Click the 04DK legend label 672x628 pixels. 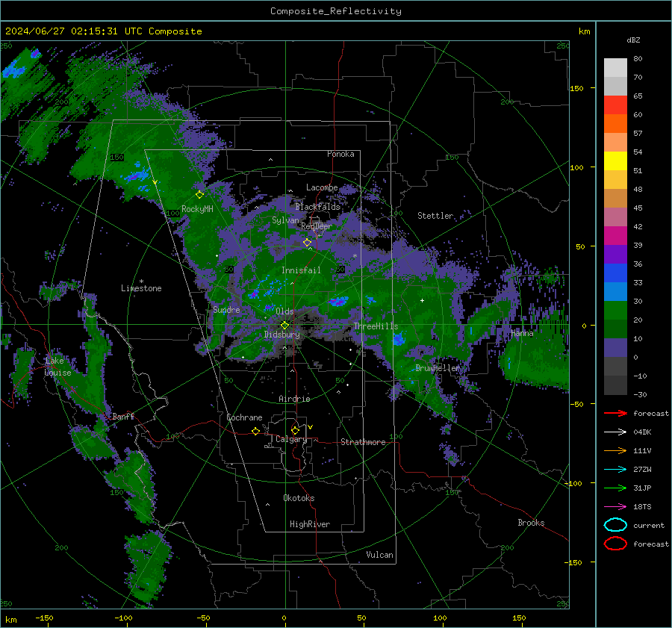click(642, 432)
